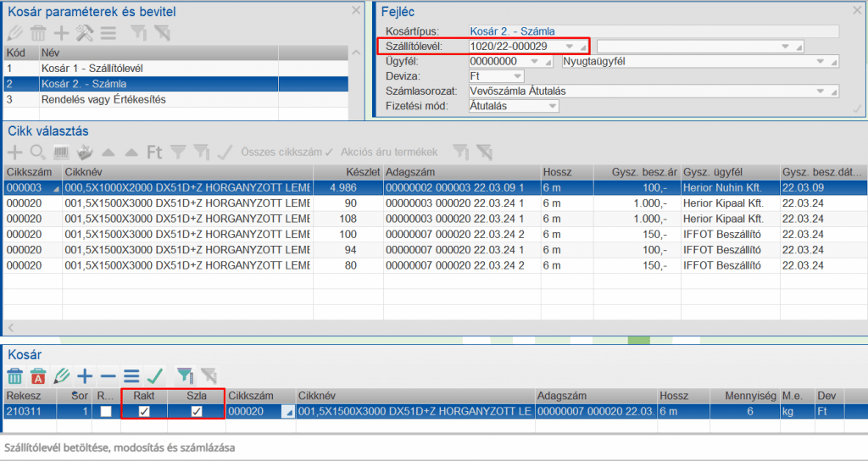Expand the Deviza currency dropdown

[x=518, y=76]
